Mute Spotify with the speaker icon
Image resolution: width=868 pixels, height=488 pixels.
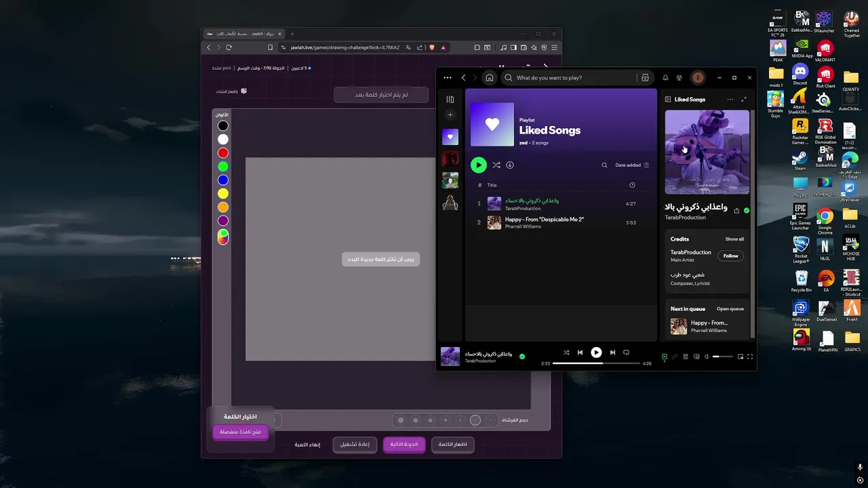click(x=707, y=357)
